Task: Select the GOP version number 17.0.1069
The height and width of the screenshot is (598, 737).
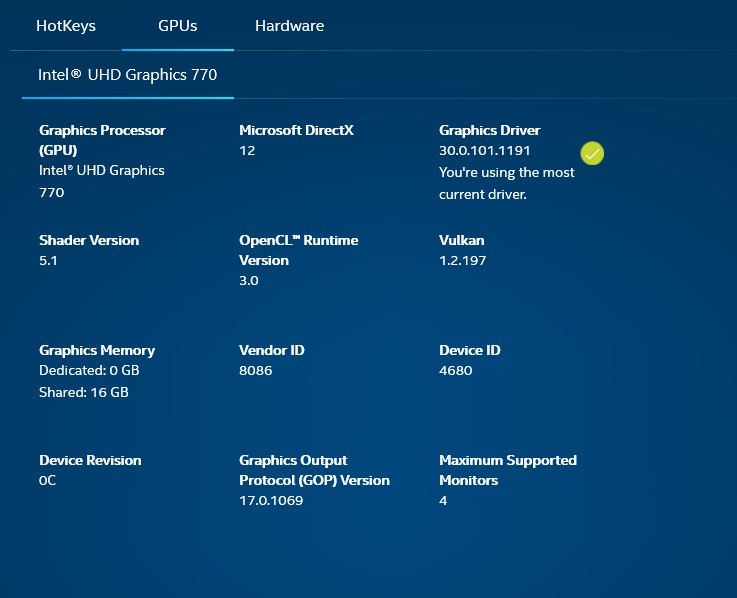Action: (270, 500)
